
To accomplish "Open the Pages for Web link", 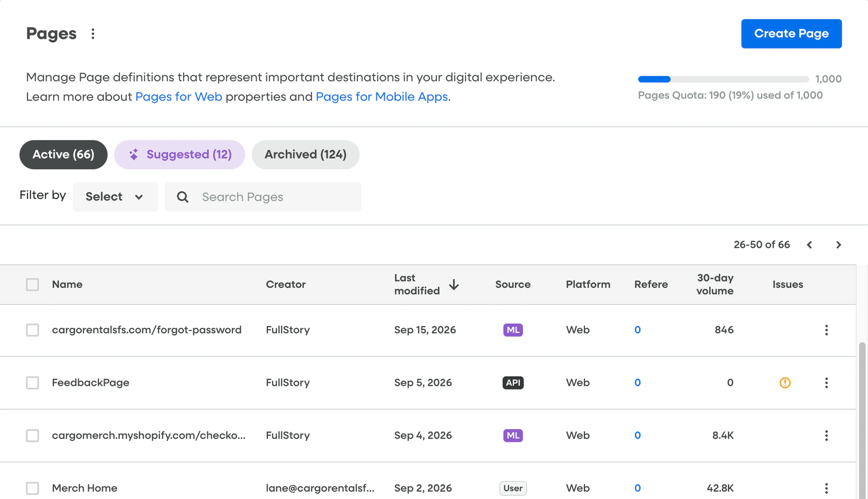I will pos(179,97).
